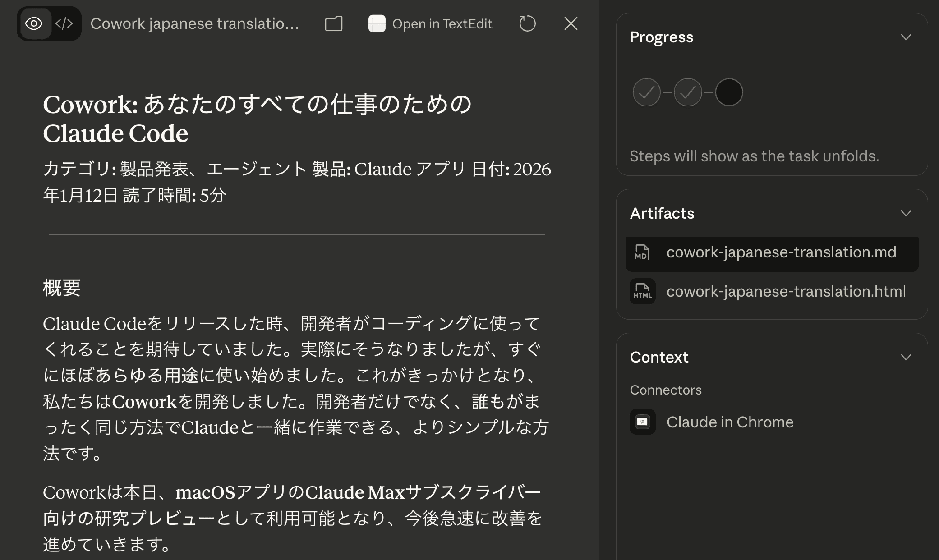Open cowork-japanese-translation.html artifact
939x560 pixels.
click(786, 292)
